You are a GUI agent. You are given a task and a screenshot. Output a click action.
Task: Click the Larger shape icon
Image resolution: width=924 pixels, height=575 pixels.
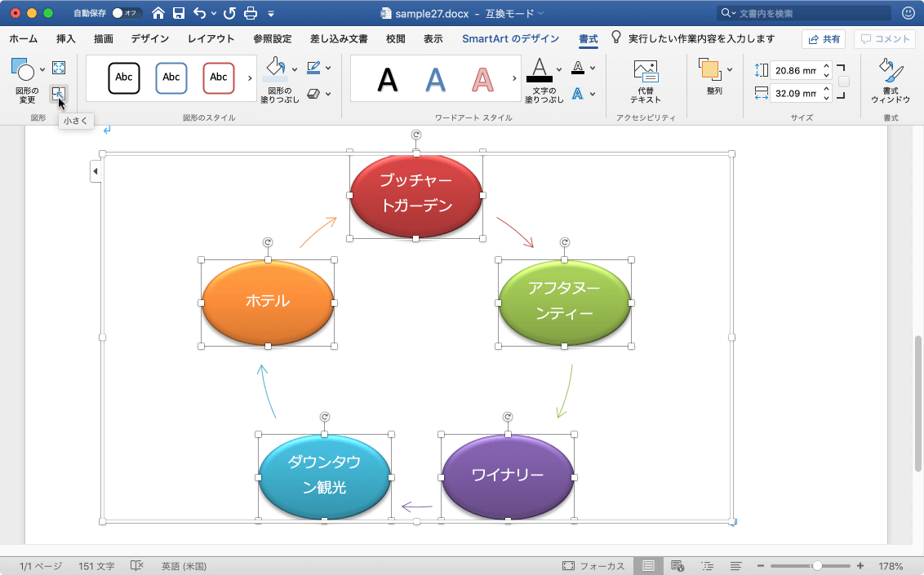click(58, 68)
